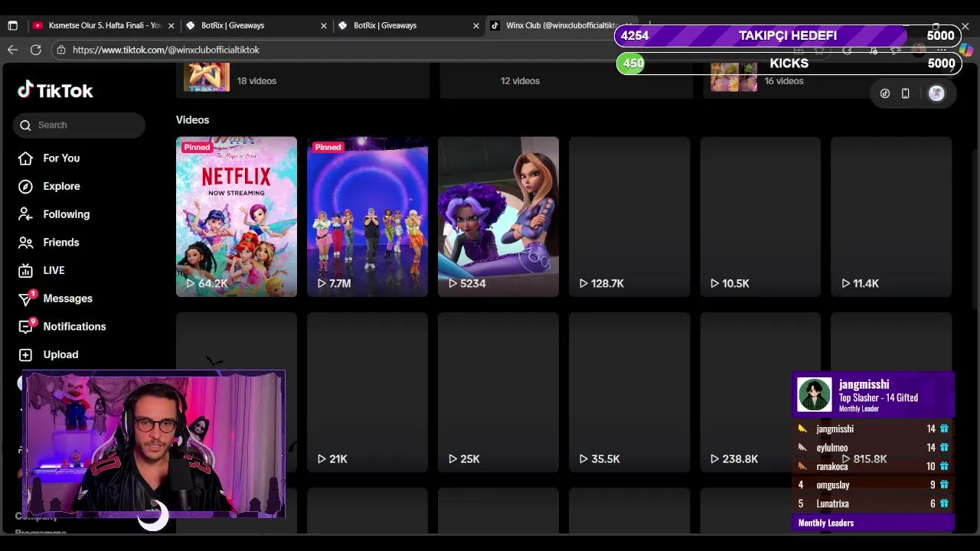Click the get app phone icon
Screen dimensions: 980x551
point(905,93)
